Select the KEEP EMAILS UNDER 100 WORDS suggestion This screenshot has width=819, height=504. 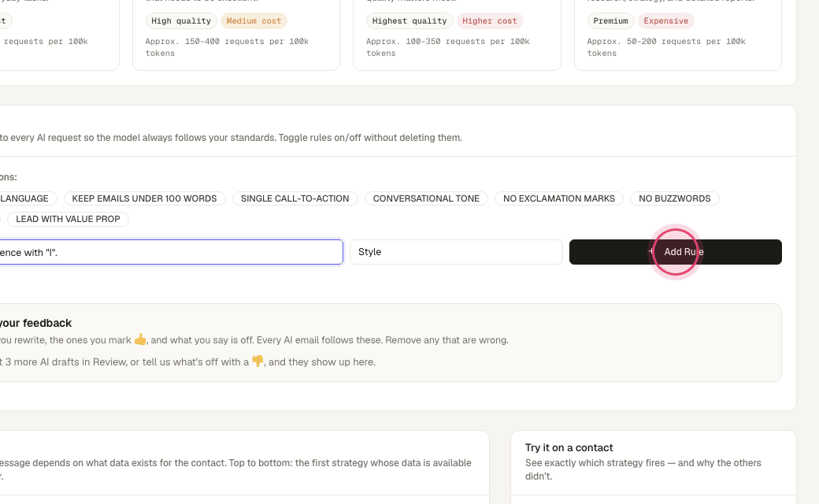[144, 198]
